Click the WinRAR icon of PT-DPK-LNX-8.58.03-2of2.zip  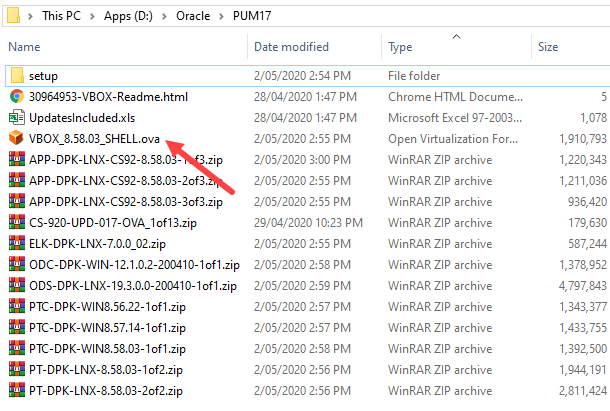click(x=17, y=390)
